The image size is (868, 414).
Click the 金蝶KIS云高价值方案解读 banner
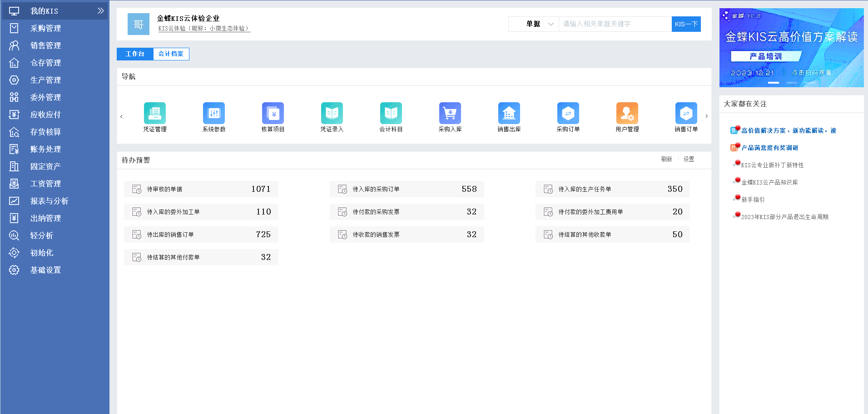click(791, 48)
